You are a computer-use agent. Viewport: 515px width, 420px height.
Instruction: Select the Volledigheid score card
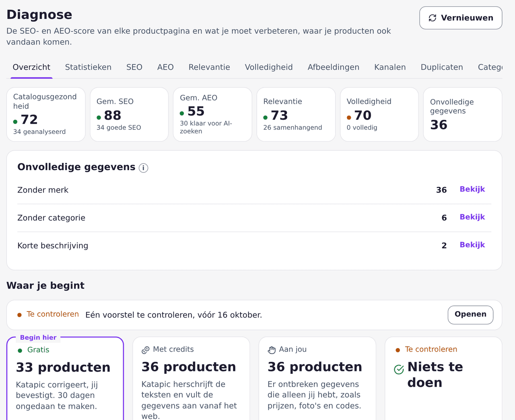[x=379, y=115]
